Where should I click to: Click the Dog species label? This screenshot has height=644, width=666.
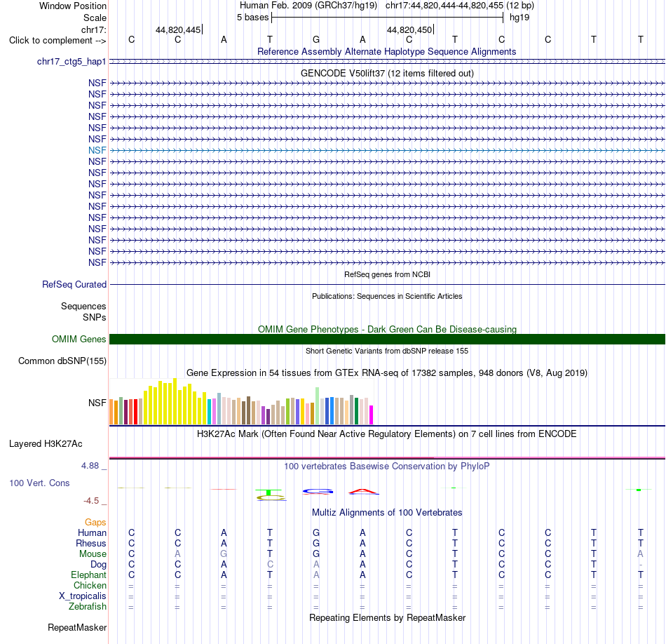pyautogui.click(x=99, y=565)
